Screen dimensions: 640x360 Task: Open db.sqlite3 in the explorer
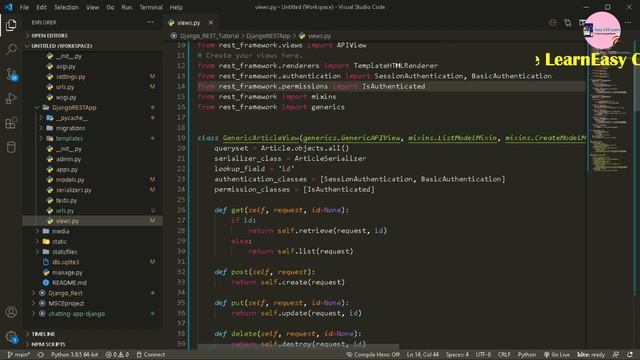pos(65,262)
